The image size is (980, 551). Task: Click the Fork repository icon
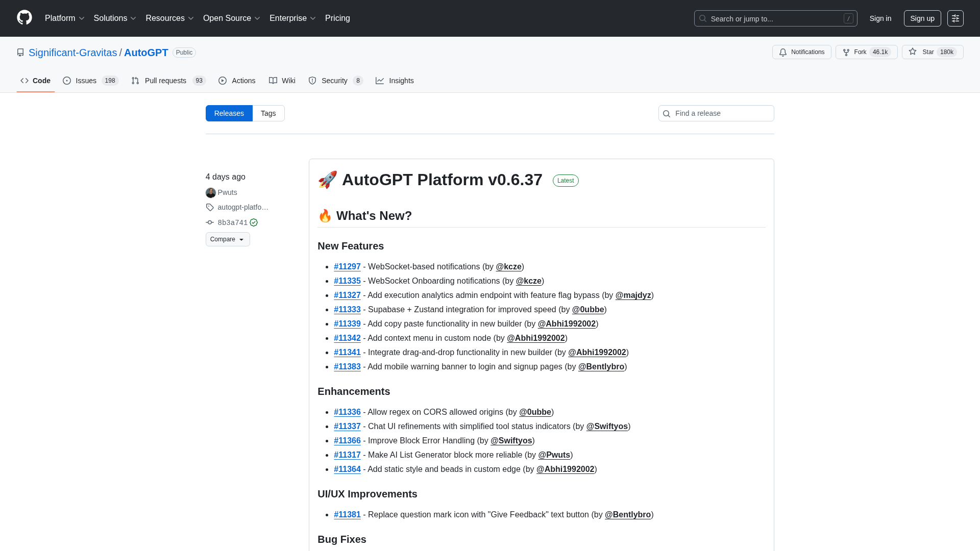(846, 52)
